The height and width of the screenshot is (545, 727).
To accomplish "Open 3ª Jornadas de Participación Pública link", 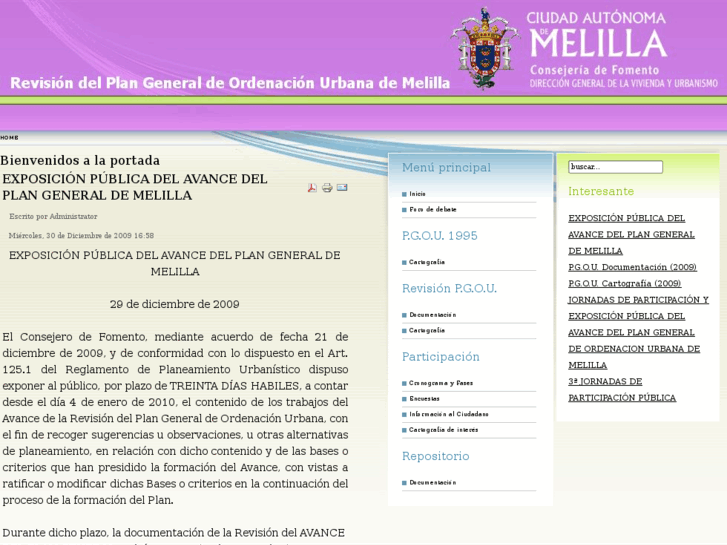I will (x=622, y=390).
